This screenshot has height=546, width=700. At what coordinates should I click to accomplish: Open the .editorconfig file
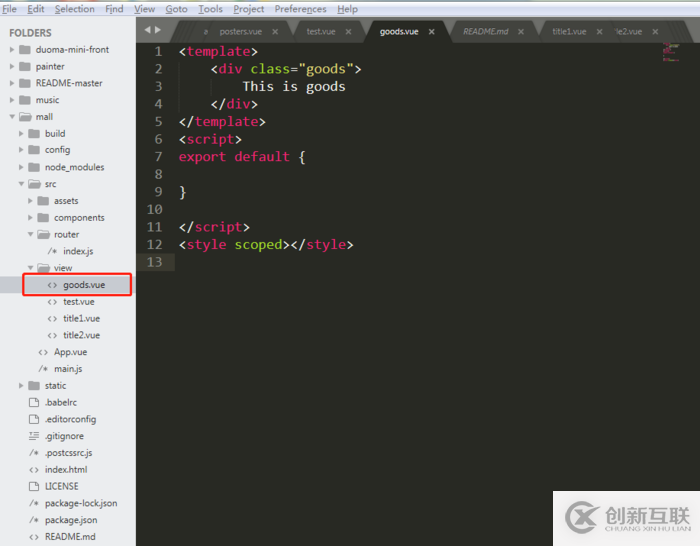tap(71, 419)
